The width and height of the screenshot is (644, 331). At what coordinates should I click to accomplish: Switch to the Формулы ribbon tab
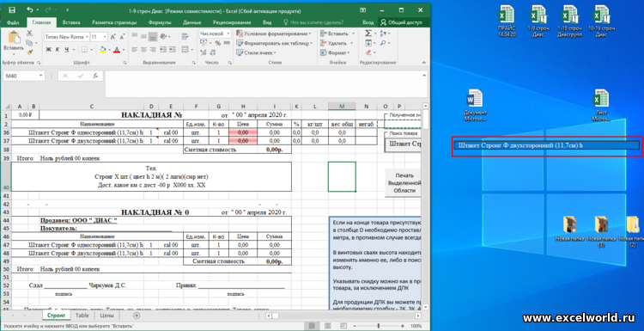(160, 23)
